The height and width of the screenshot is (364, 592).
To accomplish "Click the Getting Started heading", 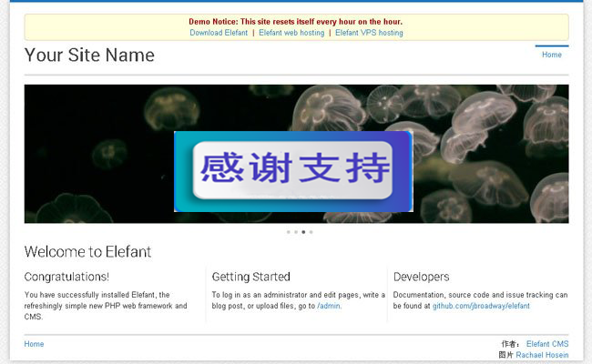I will click(x=251, y=277).
